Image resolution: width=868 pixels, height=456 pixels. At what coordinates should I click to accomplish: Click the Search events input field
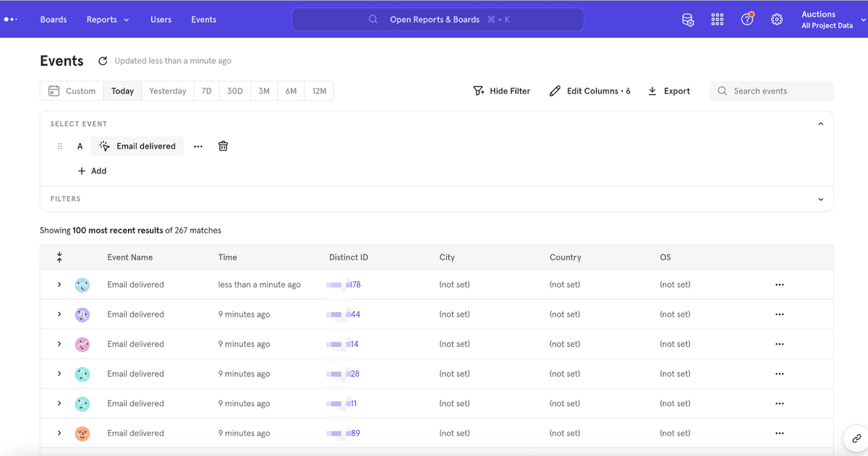pos(778,91)
